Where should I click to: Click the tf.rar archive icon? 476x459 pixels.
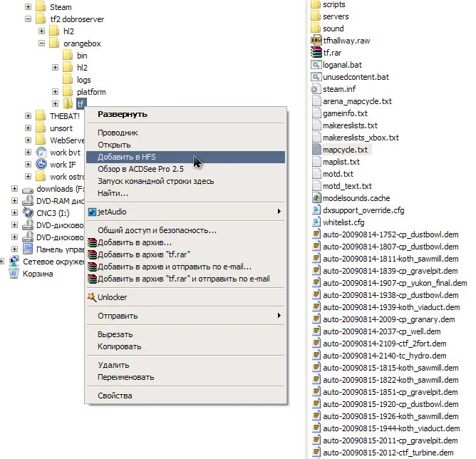coord(316,53)
